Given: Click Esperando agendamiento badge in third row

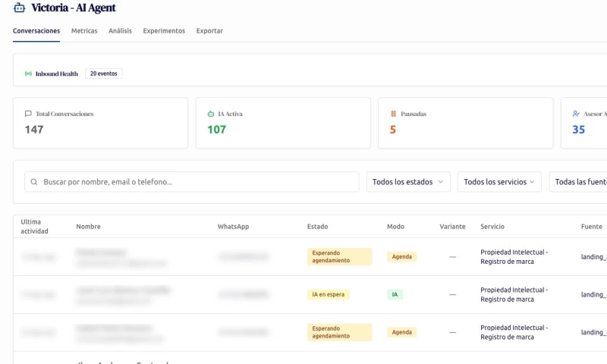Looking at the screenshot, I should 339,332.
